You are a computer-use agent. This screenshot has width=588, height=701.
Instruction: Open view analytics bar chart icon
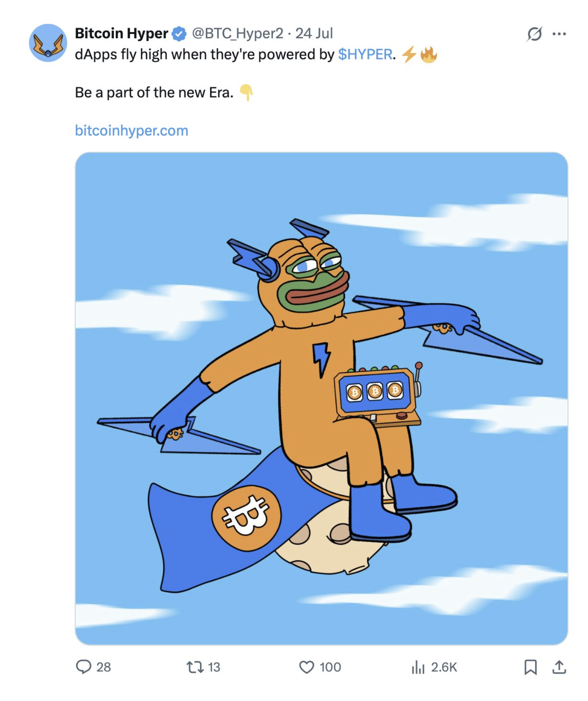(418, 667)
